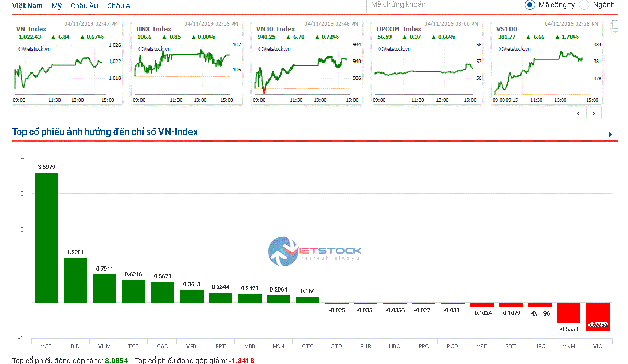Click the previous carousel arrow button
The image size is (628, 364).
click(x=578, y=113)
